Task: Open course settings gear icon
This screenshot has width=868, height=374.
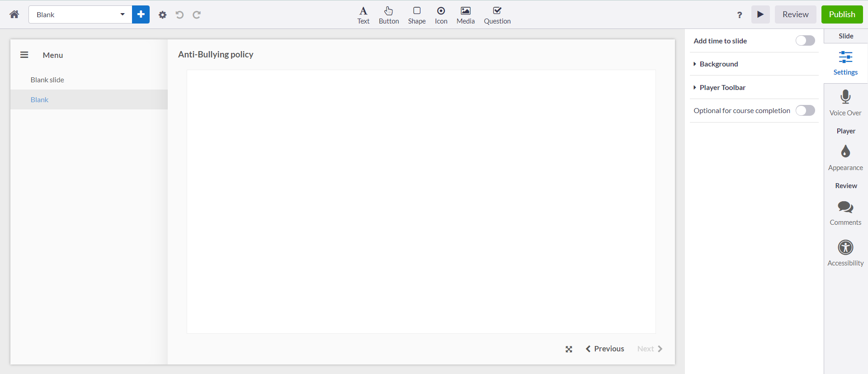Action: 163,15
